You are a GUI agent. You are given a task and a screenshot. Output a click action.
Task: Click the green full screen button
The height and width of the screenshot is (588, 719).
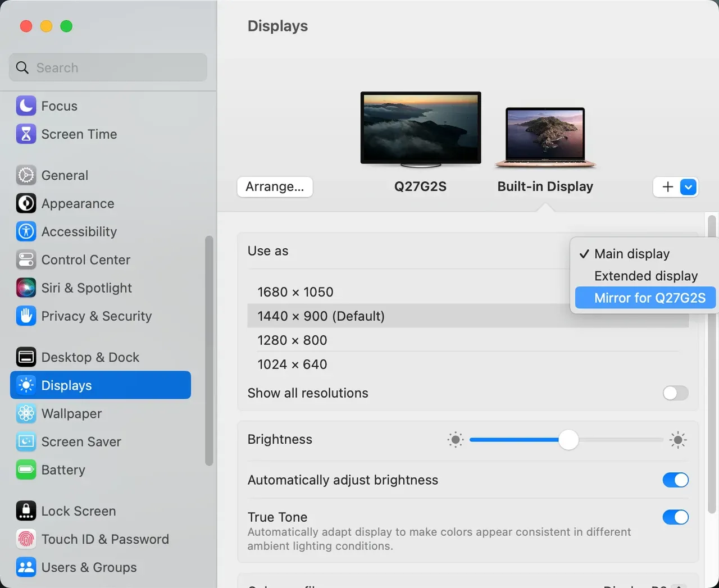(x=66, y=26)
